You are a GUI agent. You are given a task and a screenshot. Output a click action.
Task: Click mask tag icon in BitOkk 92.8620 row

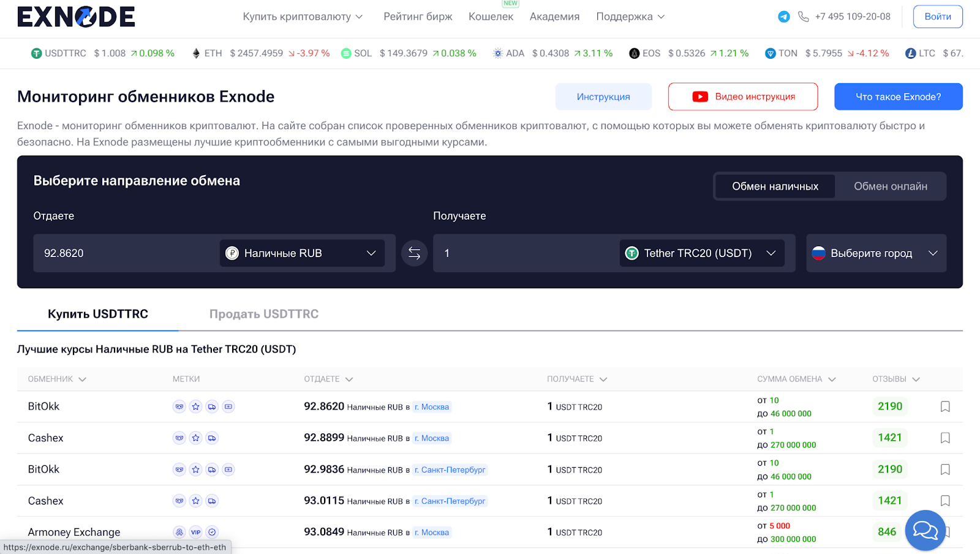pyautogui.click(x=179, y=406)
